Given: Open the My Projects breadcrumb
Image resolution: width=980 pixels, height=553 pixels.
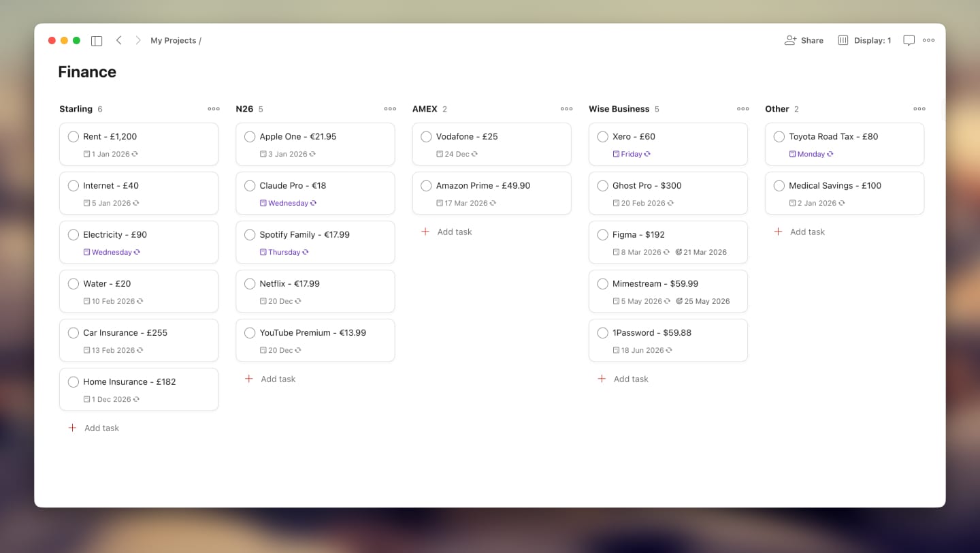Looking at the screenshot, I should [x=174, y=40].
